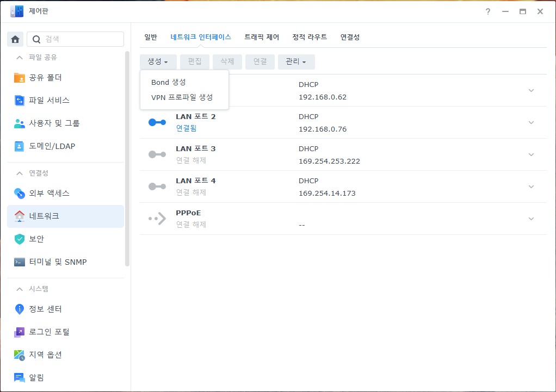This screenshot has width=556, height=392.
Task: Click the 편집 button
Action: [195, 61]
